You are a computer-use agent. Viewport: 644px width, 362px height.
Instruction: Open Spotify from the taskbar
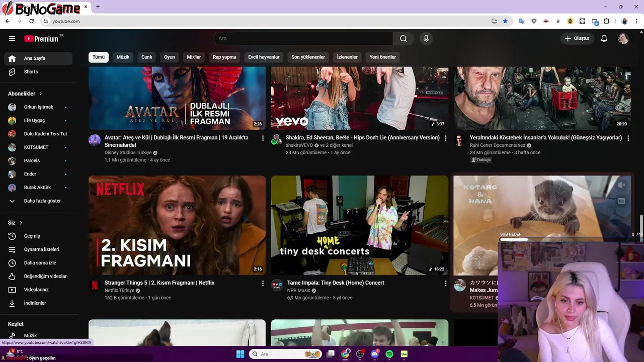point(389,354)
